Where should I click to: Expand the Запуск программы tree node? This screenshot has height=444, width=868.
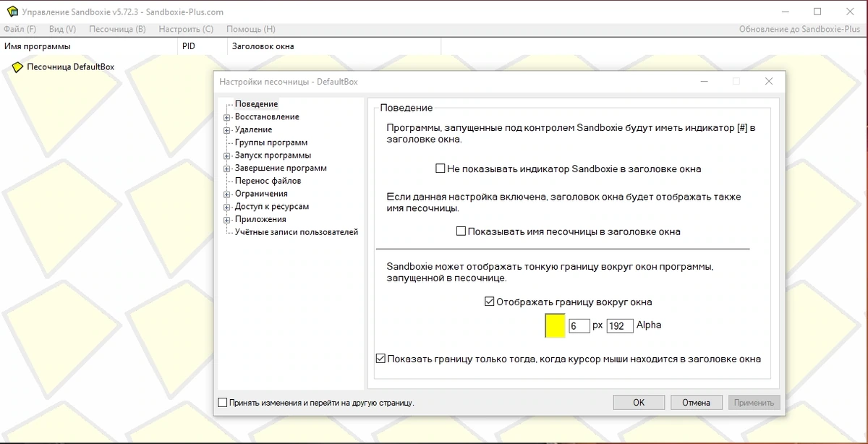(227, 155)
